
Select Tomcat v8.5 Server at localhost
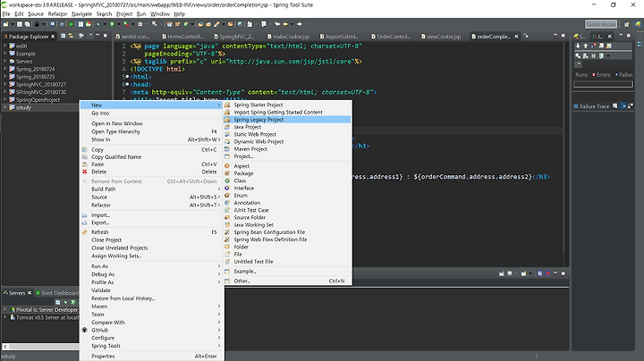click(x=47, y=317)
